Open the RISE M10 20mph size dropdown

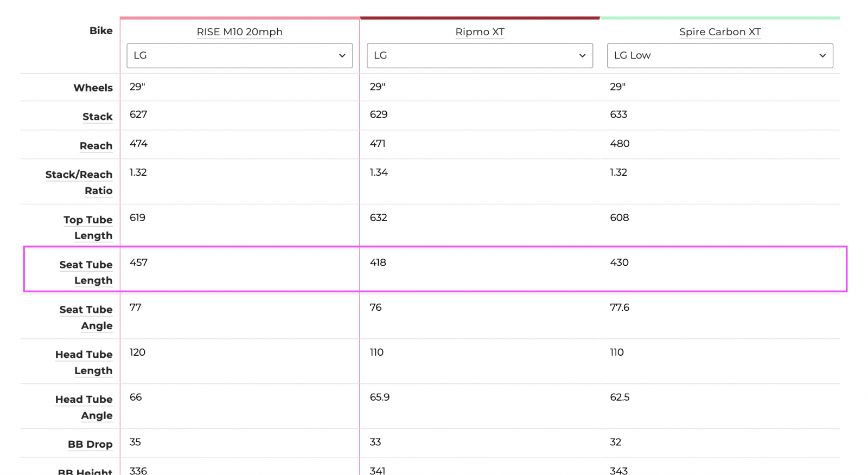pyautogui.click(x=239, y=55)
